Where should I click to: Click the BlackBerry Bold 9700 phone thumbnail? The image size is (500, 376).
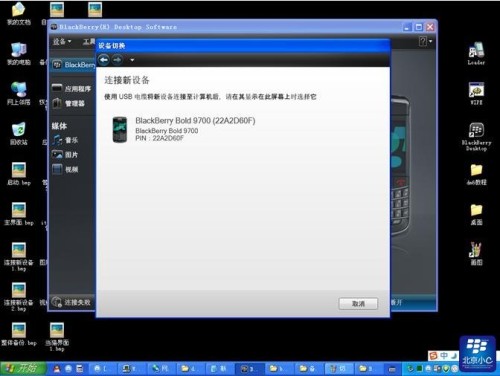tap(120, 130)
